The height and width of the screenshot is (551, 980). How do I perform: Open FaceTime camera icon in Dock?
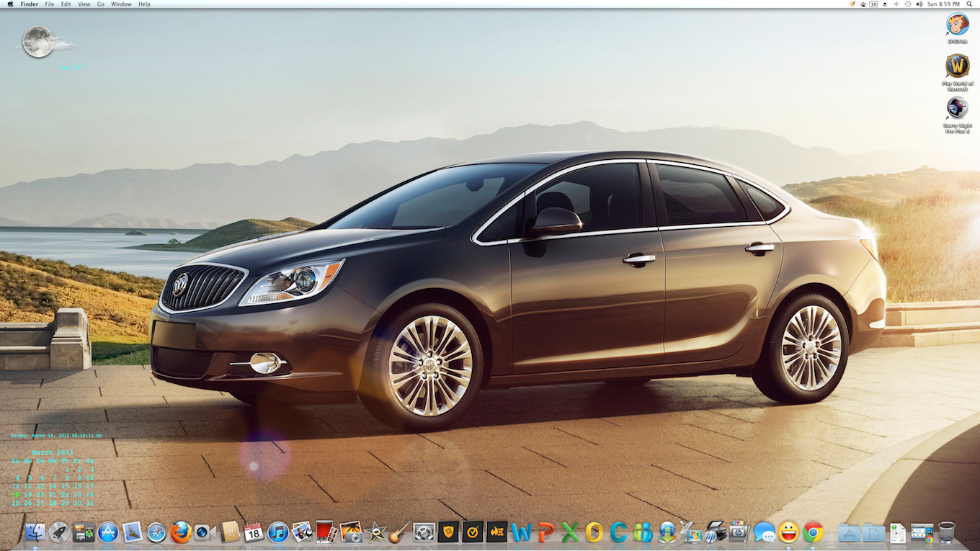pos(205,532)
